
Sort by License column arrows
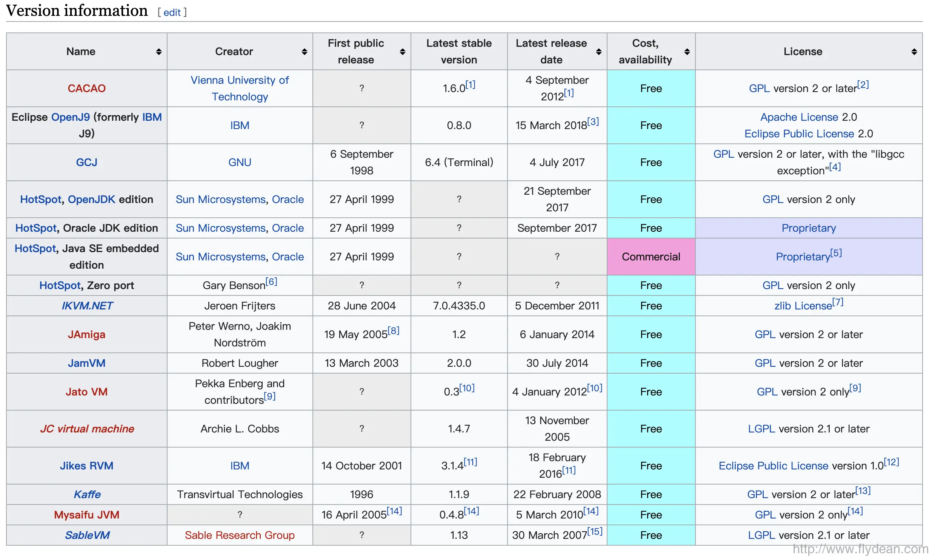click(x=914, y=52)
